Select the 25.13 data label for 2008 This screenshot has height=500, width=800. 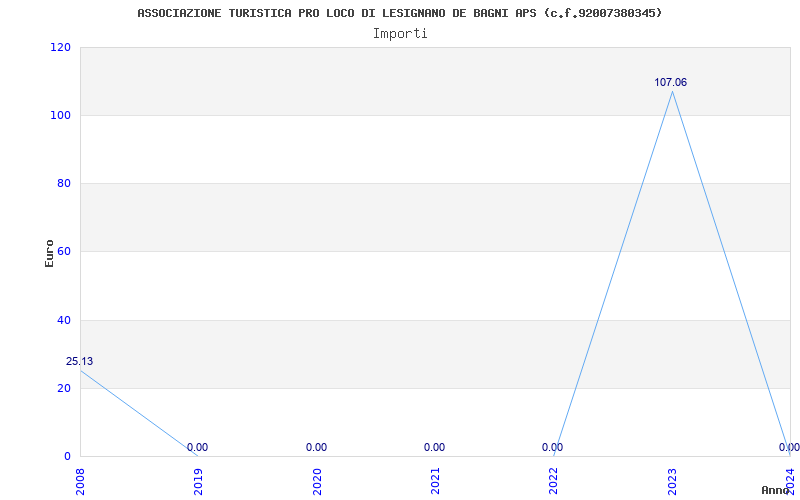click(x=80, y=361)
